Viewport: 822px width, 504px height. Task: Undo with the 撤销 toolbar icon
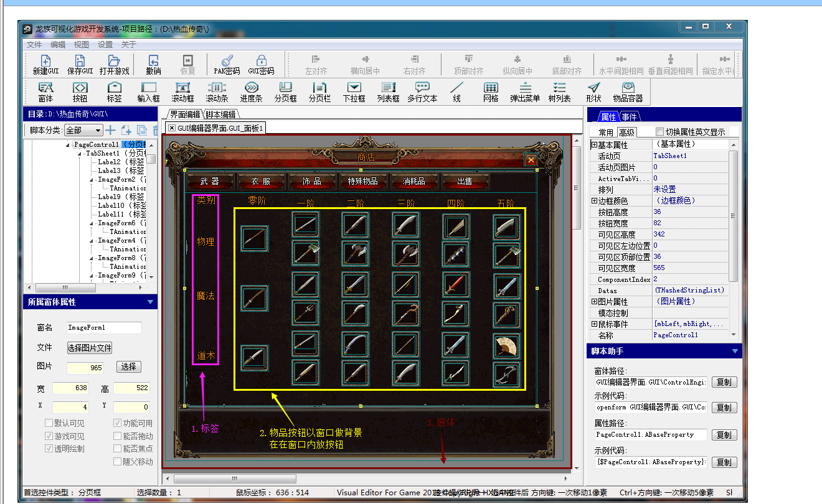point(153,65)
